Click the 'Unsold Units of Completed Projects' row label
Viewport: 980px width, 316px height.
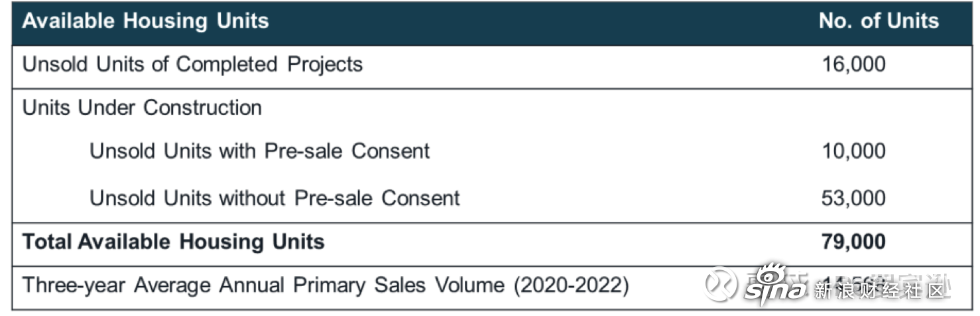tap(193, 65)
